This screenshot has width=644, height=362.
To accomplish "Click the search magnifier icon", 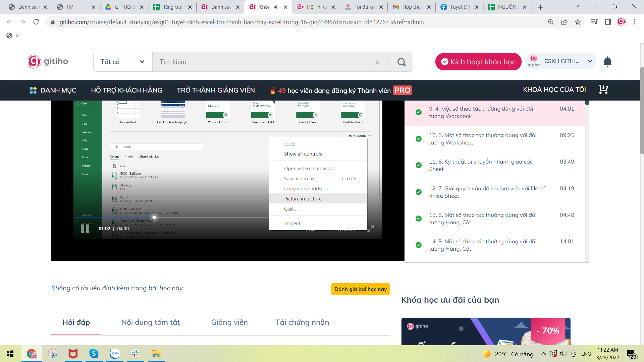I will tap(401, 62).
